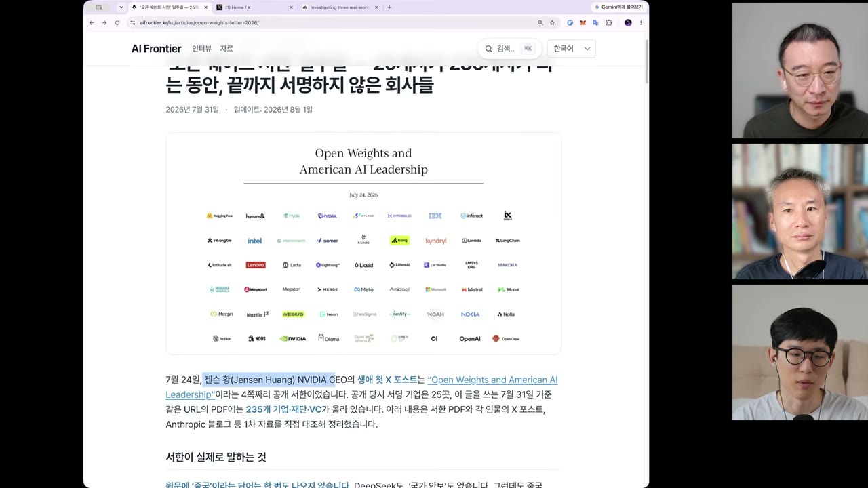Click the Notion logo
Screen dimensions: 868x488
[222, 338]
